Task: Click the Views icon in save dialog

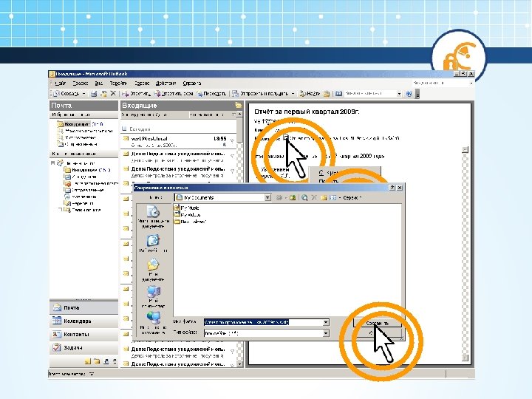Action: (x=333, y=197)
